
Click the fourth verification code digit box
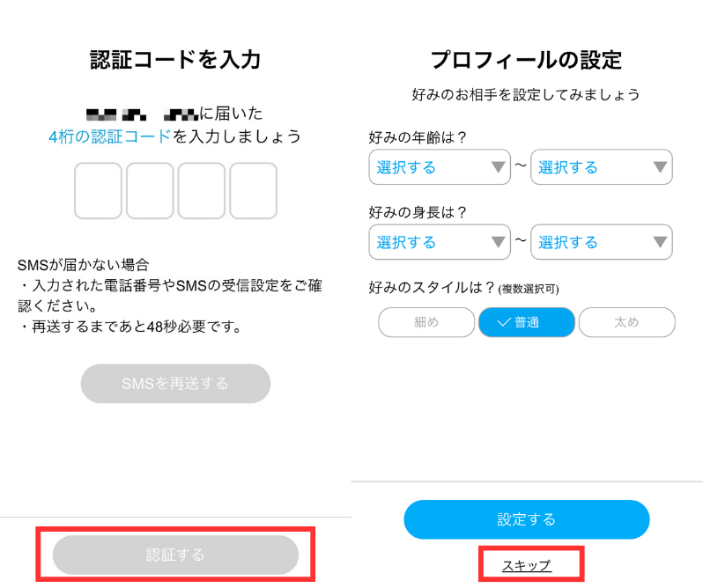254,191
